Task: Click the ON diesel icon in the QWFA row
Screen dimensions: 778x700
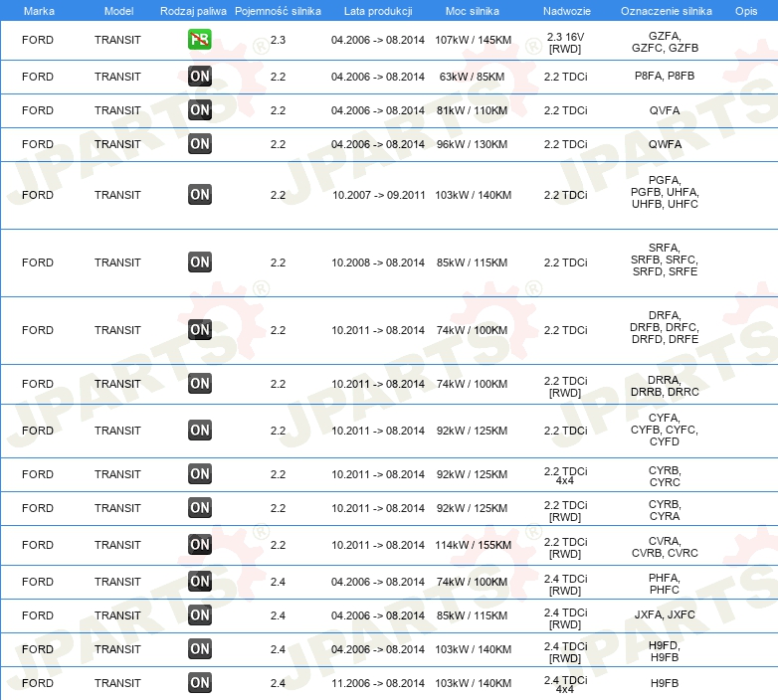Action: tap(200, 144)
